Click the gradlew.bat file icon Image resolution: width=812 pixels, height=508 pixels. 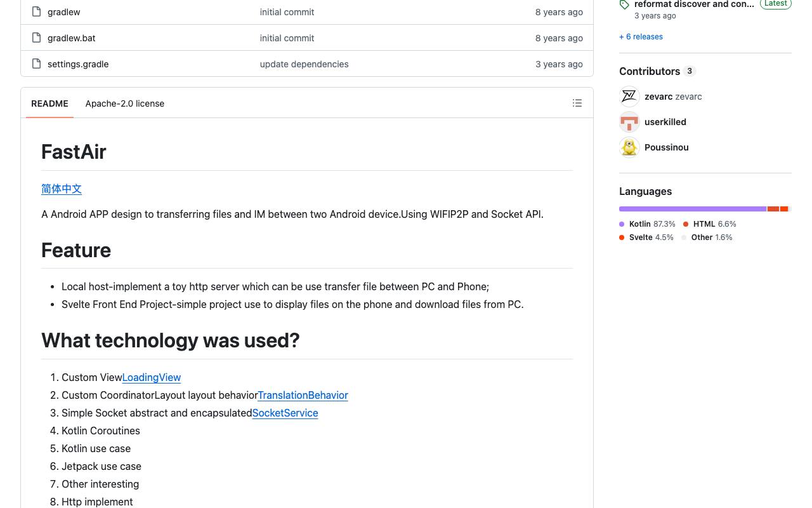[x=37, y=37]
